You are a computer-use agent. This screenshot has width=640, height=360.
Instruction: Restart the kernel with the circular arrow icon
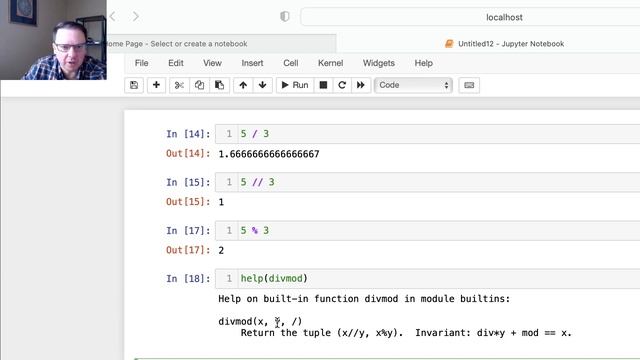pyautogui.click(x=342, y=85)
